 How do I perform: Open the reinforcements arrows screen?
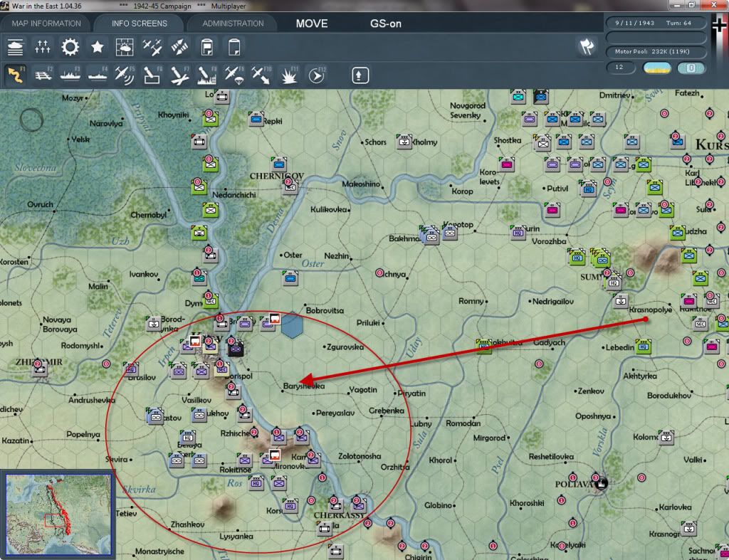[179, 47]
